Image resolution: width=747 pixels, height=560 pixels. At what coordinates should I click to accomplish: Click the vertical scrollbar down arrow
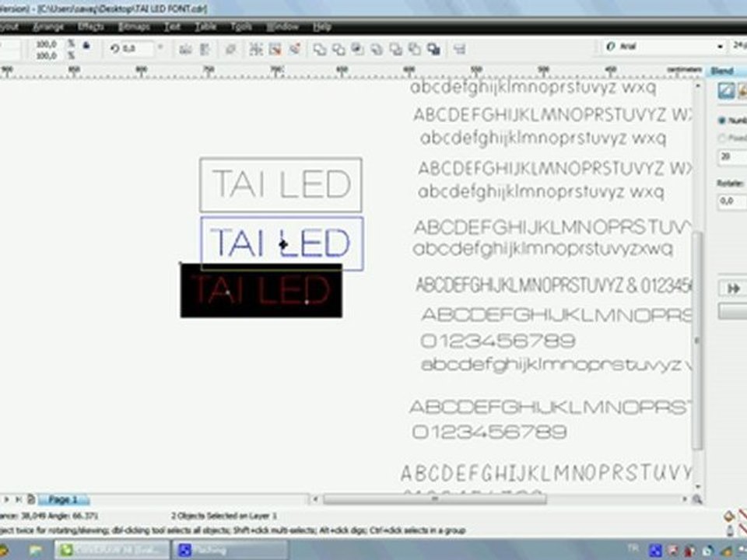click(x=697, y=486)
